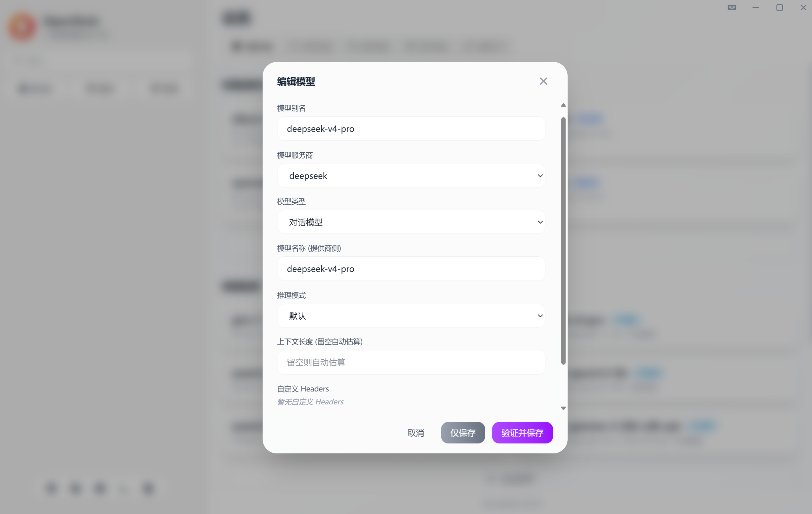This screenshot has width=812, height=514.
Task: Minimize the application window
Action: point(756,7)
